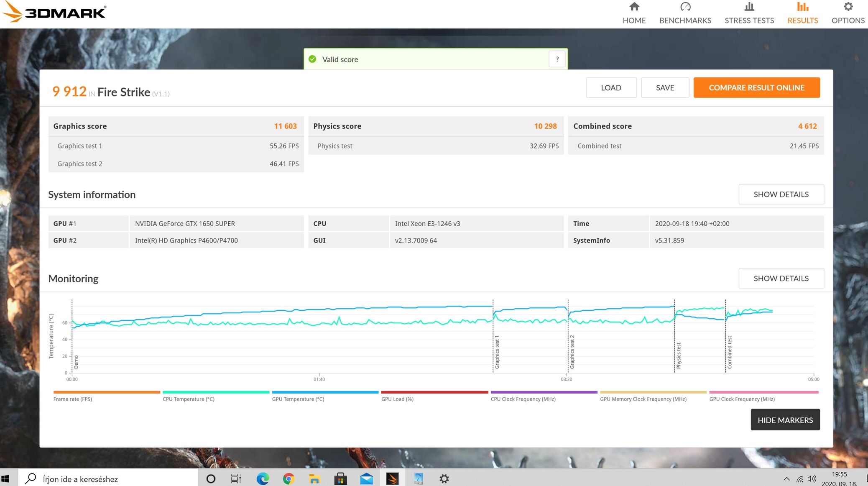This screenshot has width=868, height=486.
Task: Click the Options gear icon
Action: 848,7
